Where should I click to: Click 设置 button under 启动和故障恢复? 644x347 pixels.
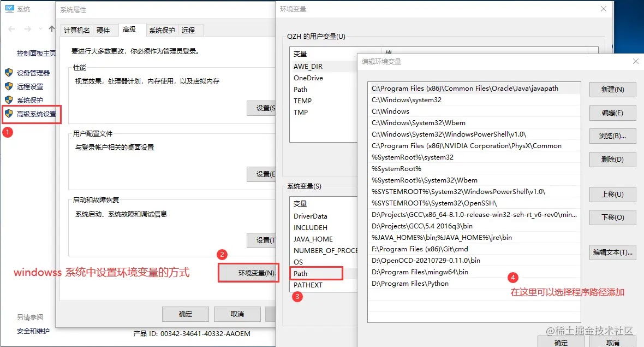click(x=261, y=240)
